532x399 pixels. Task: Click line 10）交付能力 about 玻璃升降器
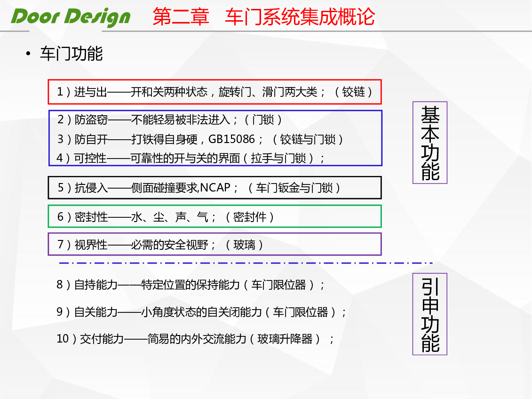195,339
